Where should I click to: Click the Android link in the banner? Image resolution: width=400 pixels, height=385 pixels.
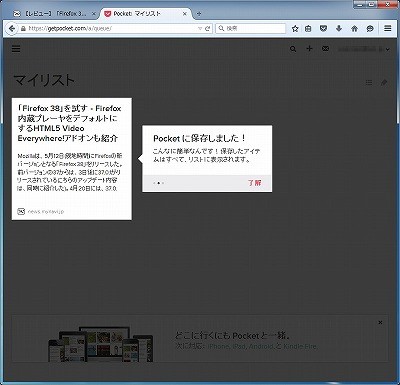click(x=261, y=346)
